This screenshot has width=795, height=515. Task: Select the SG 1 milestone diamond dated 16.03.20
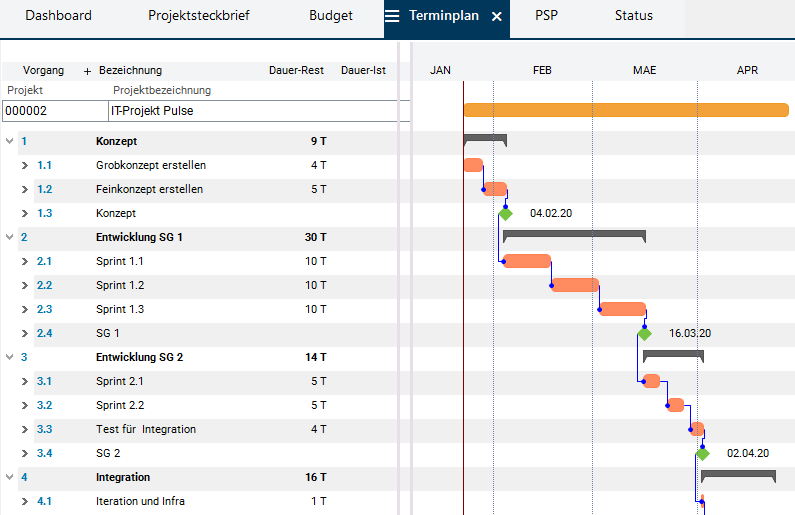click(644, 333)
